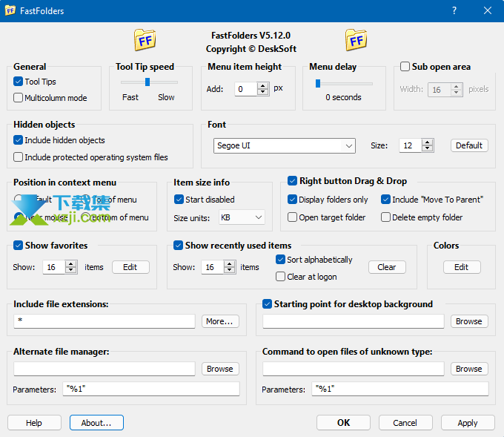Click the Alternate file manager path field
Screen dimensions: 504x437
[x=105, y=369]
